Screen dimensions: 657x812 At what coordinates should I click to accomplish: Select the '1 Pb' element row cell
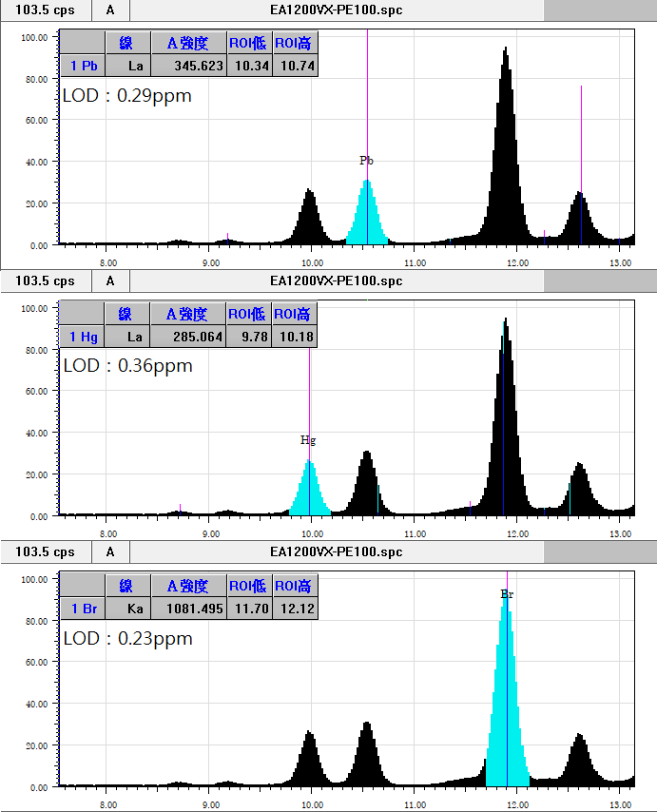click(82, 66)
